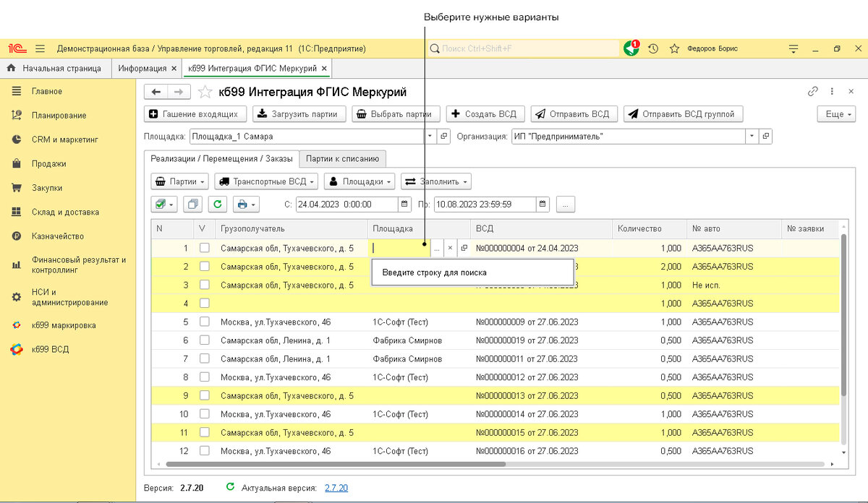This screenshot has height=503, width=868.
Task: Open favorites star in title bar
Action: [x=674, y=48]
